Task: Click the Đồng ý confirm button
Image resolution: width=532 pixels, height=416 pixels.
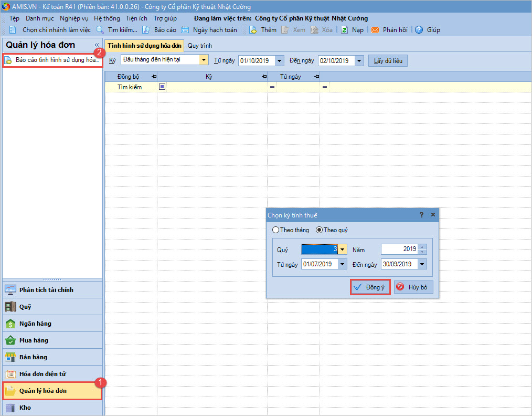Action: 370,287
